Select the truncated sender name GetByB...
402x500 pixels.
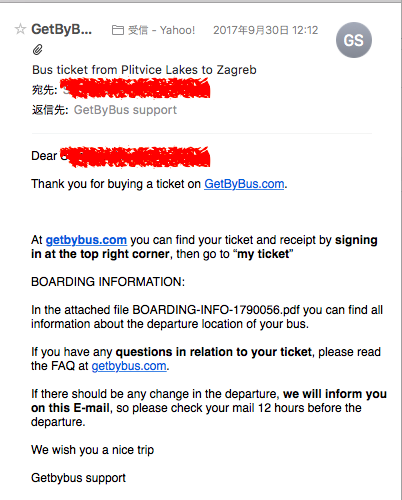coord(61,29)
